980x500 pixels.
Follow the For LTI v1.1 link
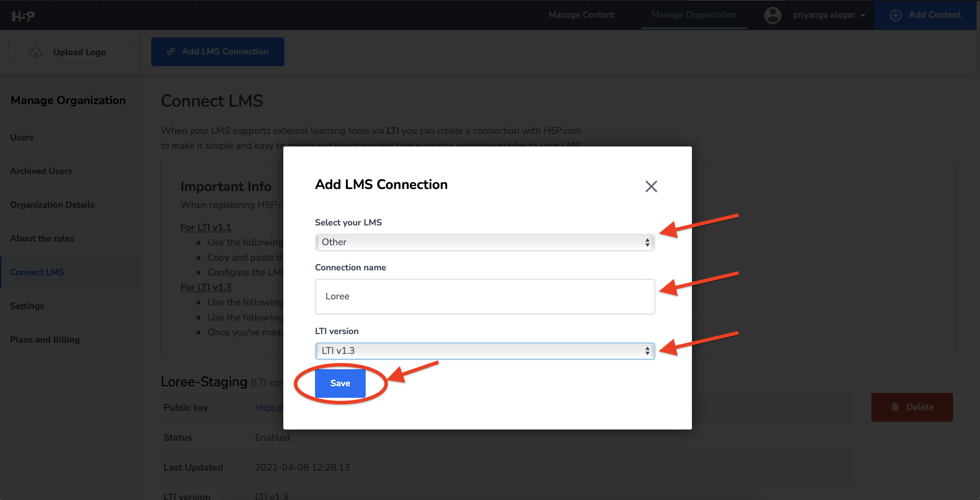205,227
